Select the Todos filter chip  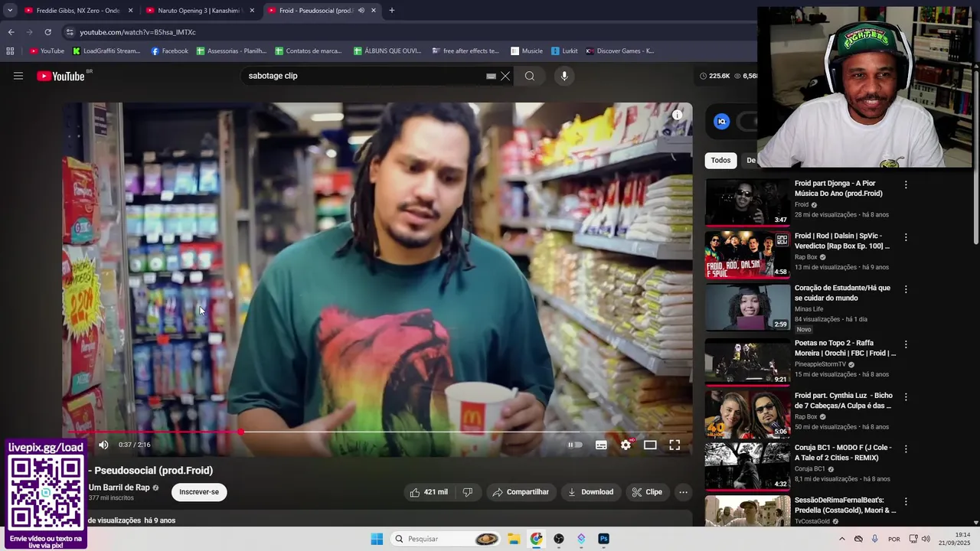720,160
